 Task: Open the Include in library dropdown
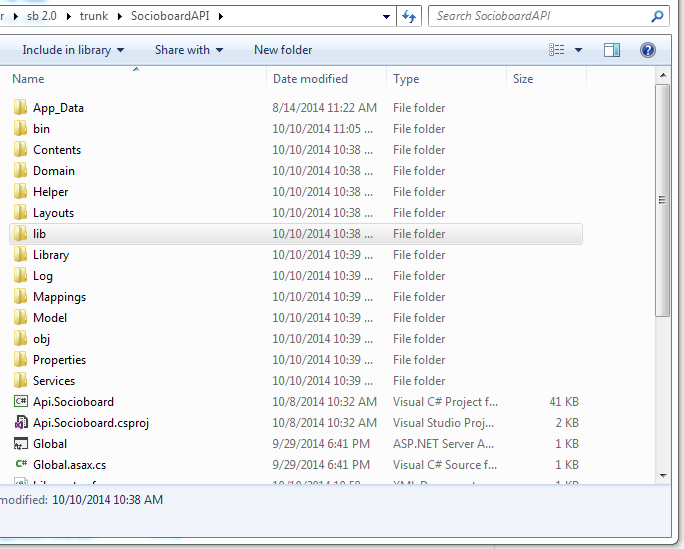pyautogui.click(x=73, y=50)
